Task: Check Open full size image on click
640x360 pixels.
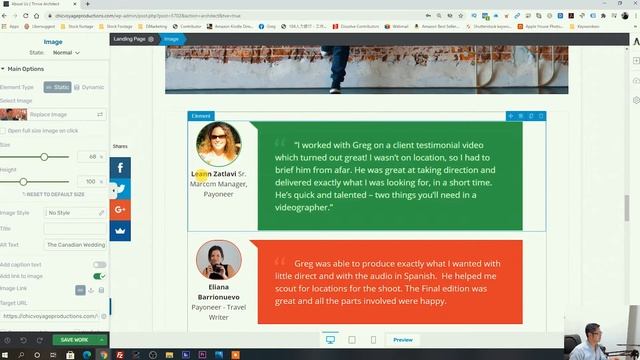Action: click(3, 131)
